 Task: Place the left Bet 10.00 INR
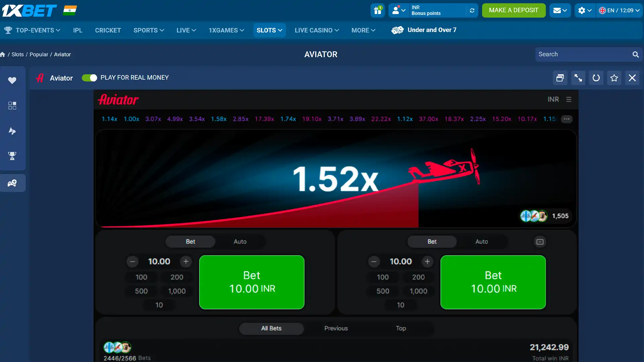tap(252, 282)
